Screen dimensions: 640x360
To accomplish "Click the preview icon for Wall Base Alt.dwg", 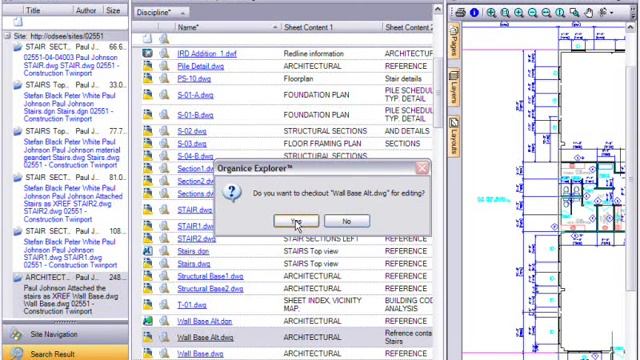I will tap(164, 337).
